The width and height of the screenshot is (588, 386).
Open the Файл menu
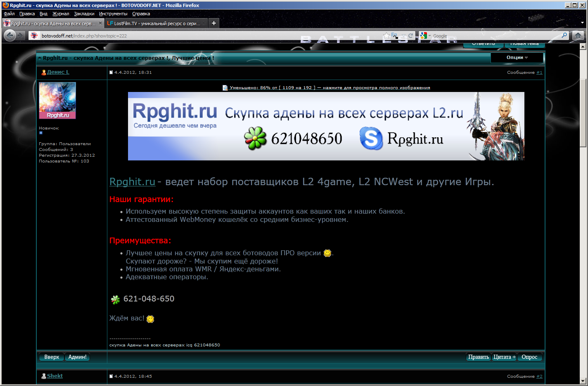[x=9, y=14]
